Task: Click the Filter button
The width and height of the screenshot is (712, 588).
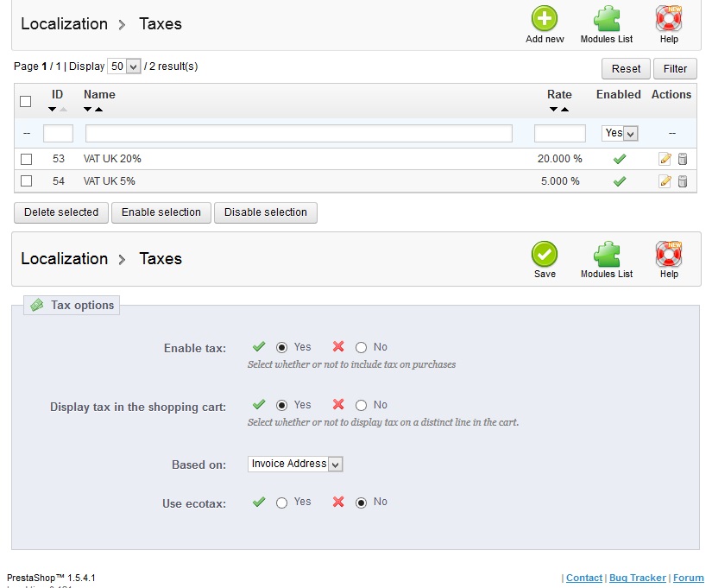Action: tap(675, 68)
